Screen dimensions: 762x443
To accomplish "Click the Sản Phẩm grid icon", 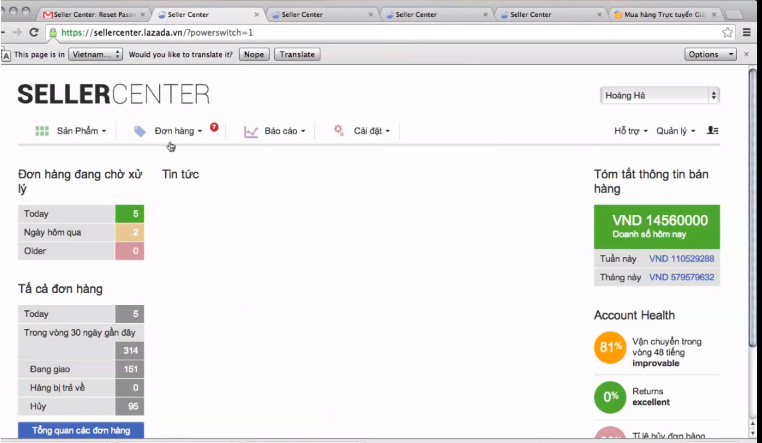I will (x=42, y=131).
